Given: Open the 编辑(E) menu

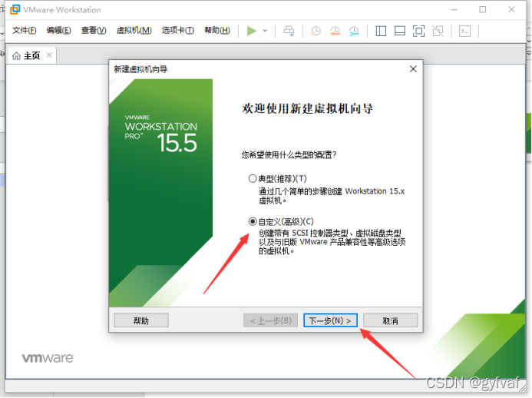Looking at the screenshot, I should (x=58, y=31).
